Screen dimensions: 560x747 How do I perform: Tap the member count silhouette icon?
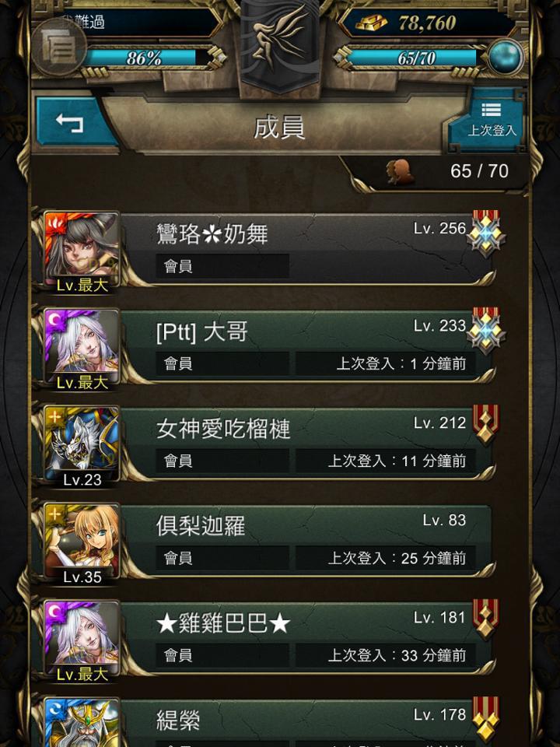(399, 171)
